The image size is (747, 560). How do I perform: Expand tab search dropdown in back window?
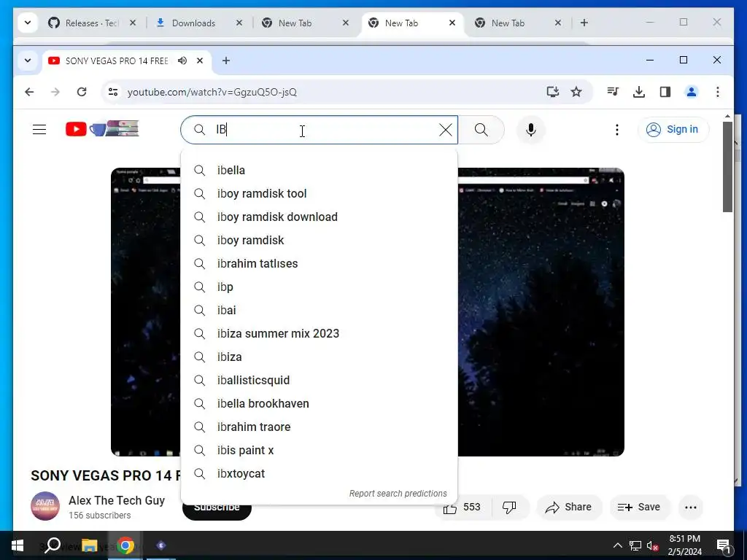click(x=28, y=23)
